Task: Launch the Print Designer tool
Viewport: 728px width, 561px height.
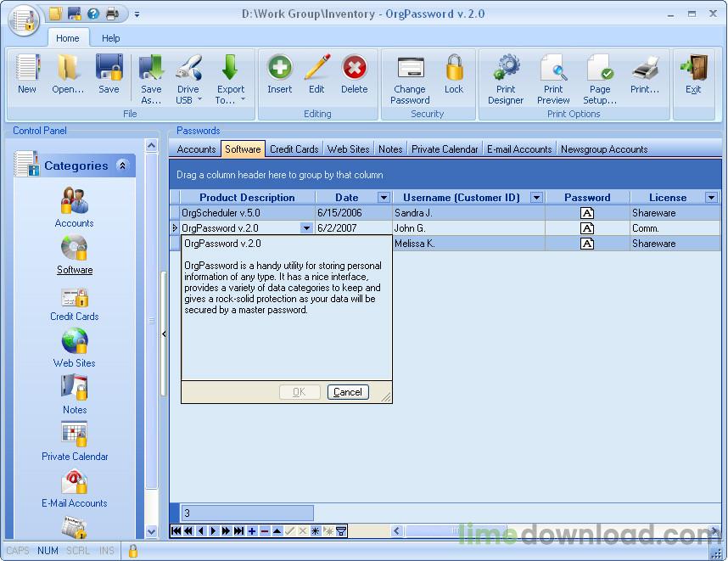Action: pos(506,79)
